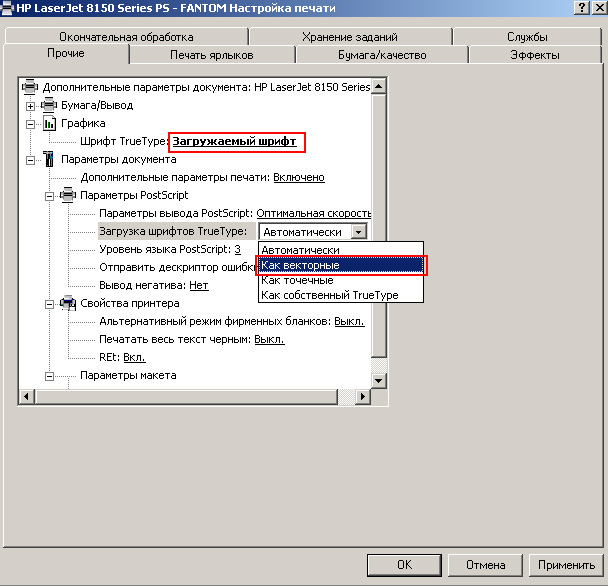Click the horizontal scrollbar right arrow
The height and width of the screenshot is (586, 608).
(x=363, y=396)
